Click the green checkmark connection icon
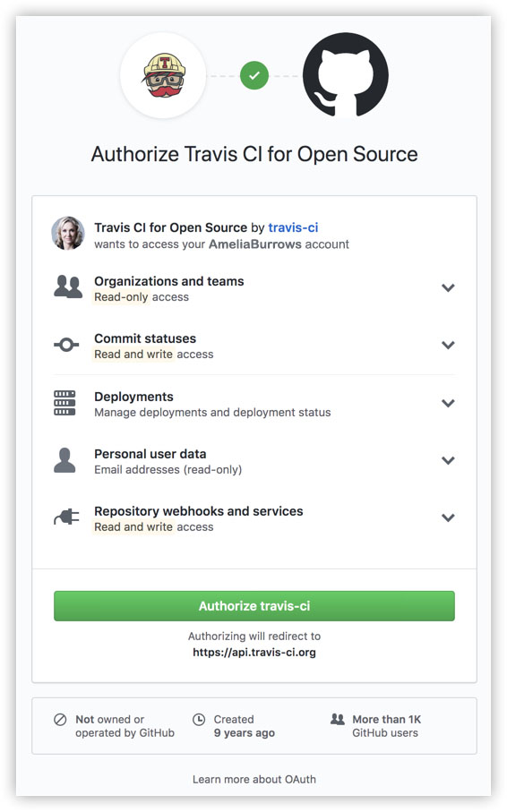This screenshot has height=812, width=507. coord(254,75)
